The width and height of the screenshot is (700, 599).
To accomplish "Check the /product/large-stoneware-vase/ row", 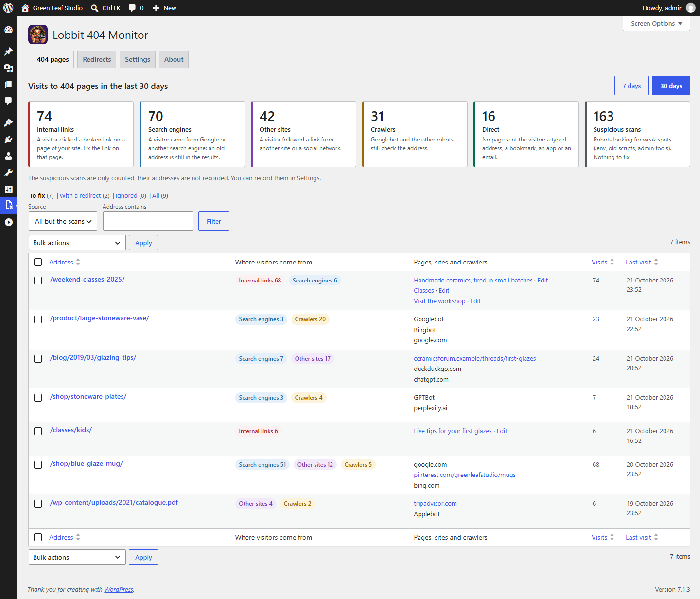I will click(x=38, y=319).
